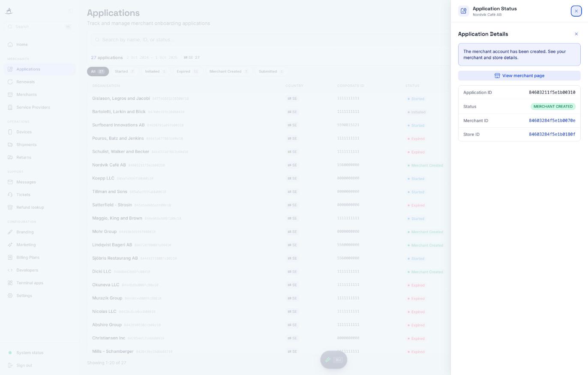Close the Application Status side panel

point(576,11)
